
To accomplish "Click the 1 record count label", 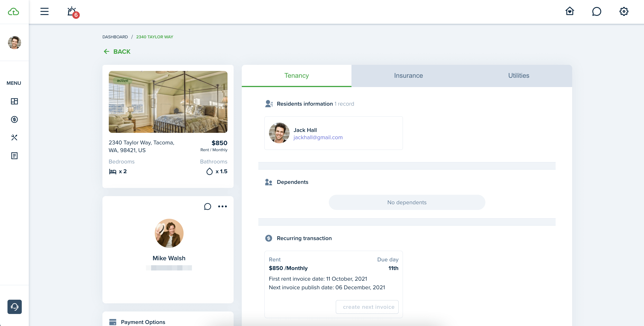I will pyautogui.click(x=344, y=104).
